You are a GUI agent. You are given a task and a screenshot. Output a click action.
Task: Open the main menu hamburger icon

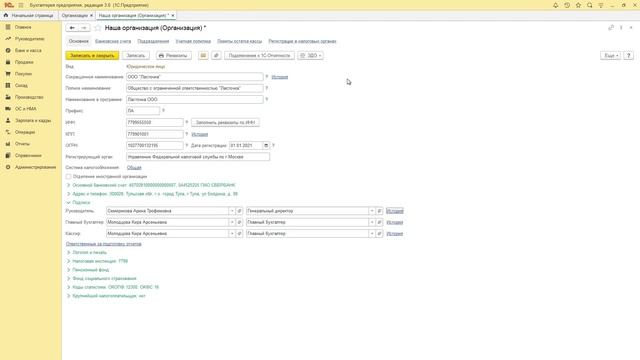tap(21, 5)
